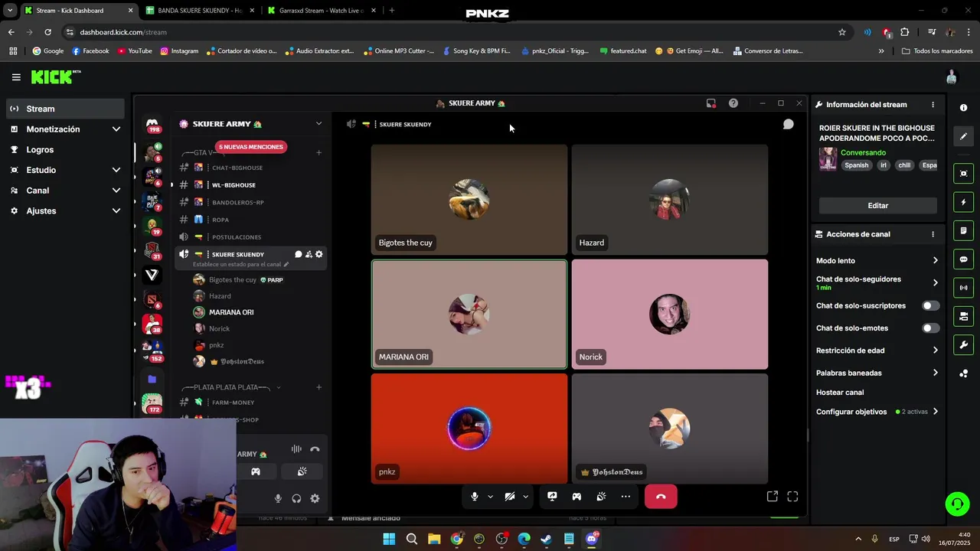Viewport: 980px width, 551px height.
Task: Switch to Garrasxd Stream browser tab
Action: [x=320, y=11]
